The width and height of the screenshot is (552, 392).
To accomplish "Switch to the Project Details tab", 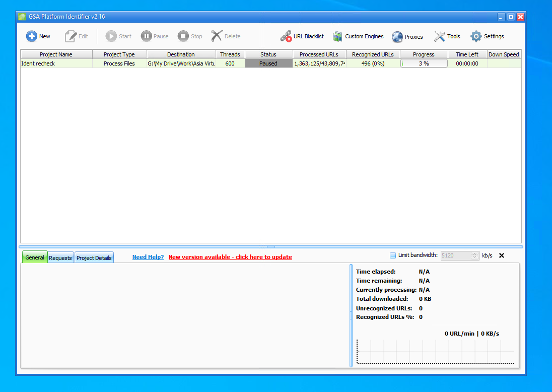I will point(94,257).
